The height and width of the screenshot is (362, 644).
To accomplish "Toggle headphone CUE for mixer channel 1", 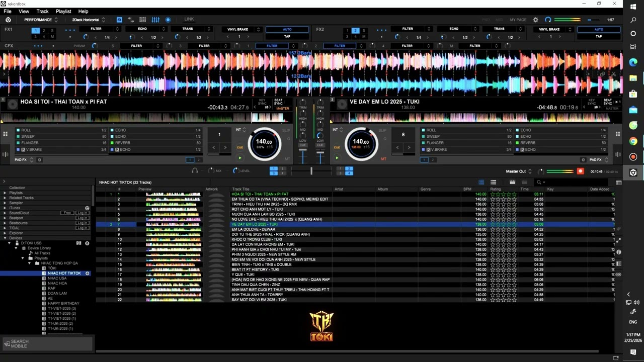I will point(303,145).
